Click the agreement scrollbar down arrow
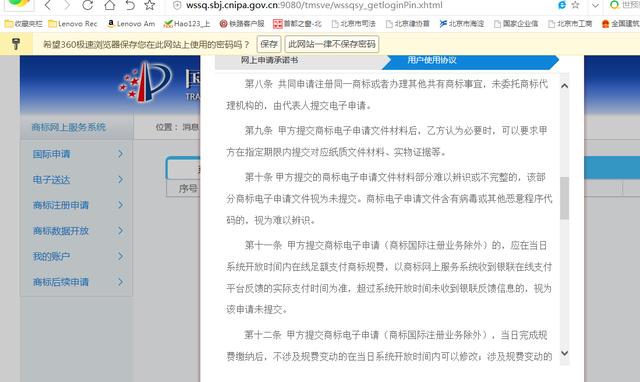Viewport: 640px width, 382px height. pyautogui.click(x=564, y=353)
